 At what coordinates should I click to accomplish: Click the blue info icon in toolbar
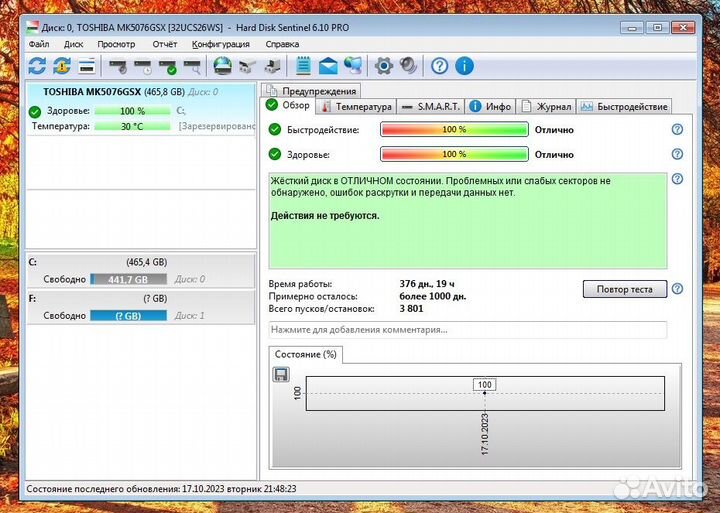465,67
